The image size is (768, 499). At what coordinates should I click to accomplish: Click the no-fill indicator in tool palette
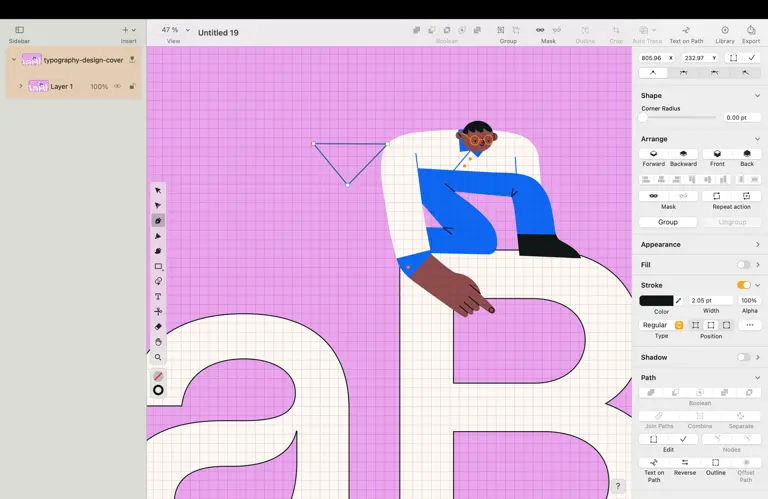[158, 376]
